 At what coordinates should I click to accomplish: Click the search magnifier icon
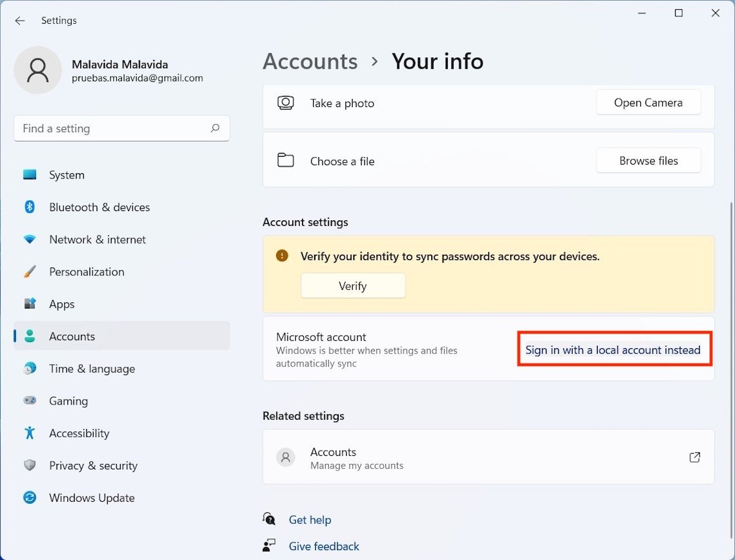coord(215,129)
